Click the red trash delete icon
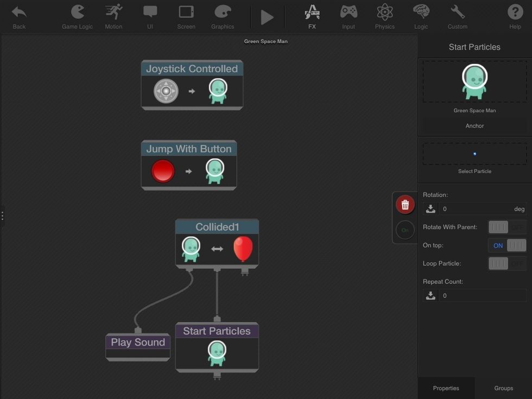532x399 pixels. click(405, 205)
